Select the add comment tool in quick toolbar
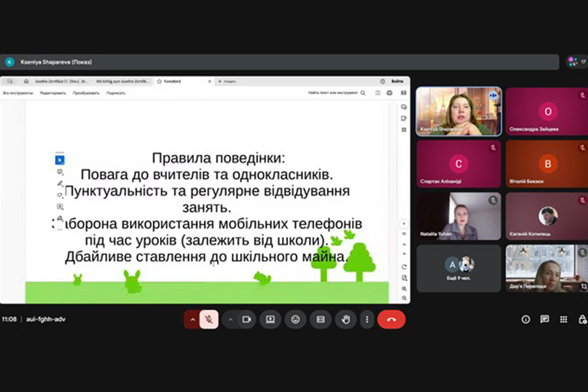This screenshot has width=588, height=392. coord(59,172)
